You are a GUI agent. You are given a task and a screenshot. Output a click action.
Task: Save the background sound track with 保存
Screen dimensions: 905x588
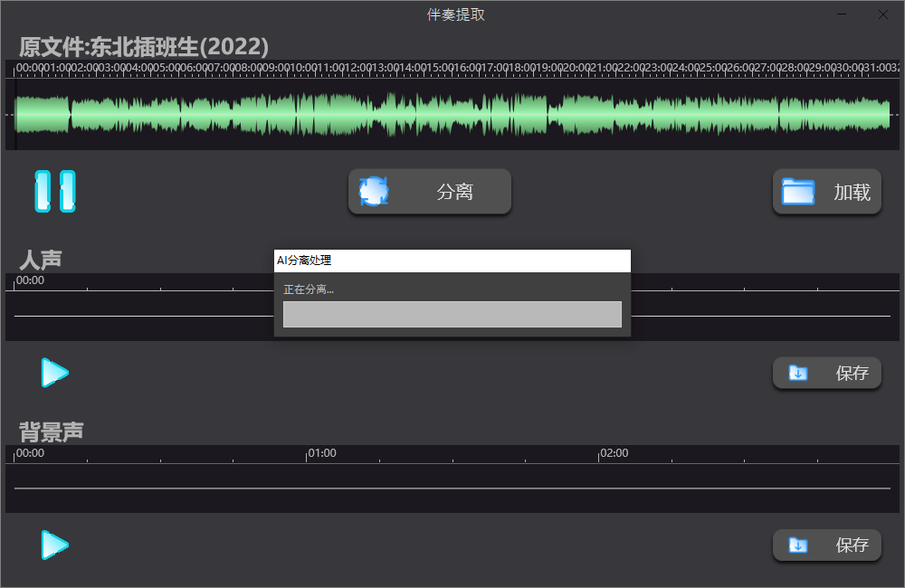click(826, 545)
